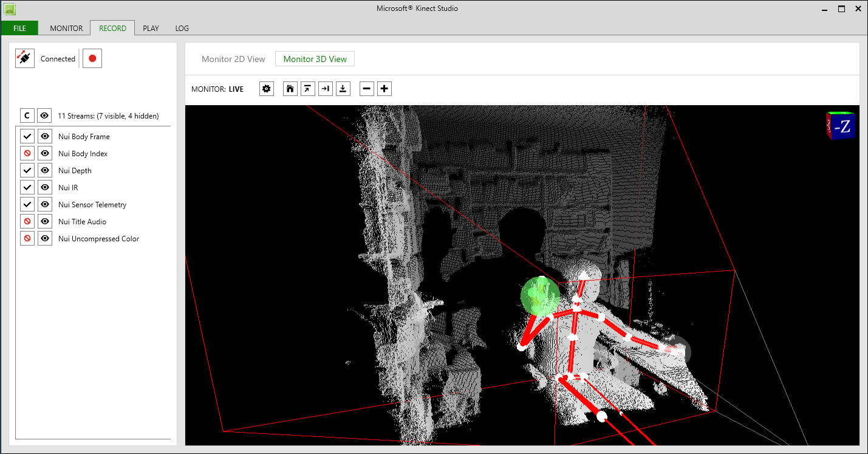Screen dimensions: 868x454
Task: Zoom out with the minus button
Action: [367, 89]
